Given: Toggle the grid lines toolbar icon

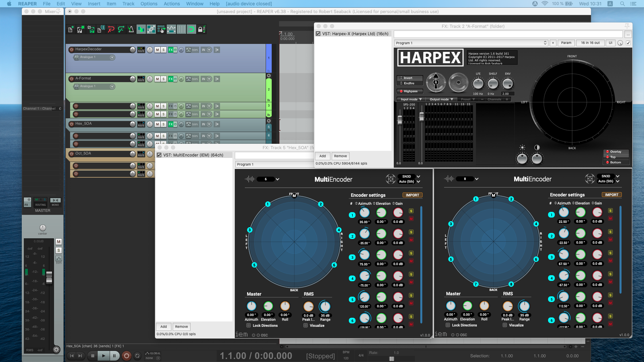Looking at the screenshot, I should (x=181, y=29).
